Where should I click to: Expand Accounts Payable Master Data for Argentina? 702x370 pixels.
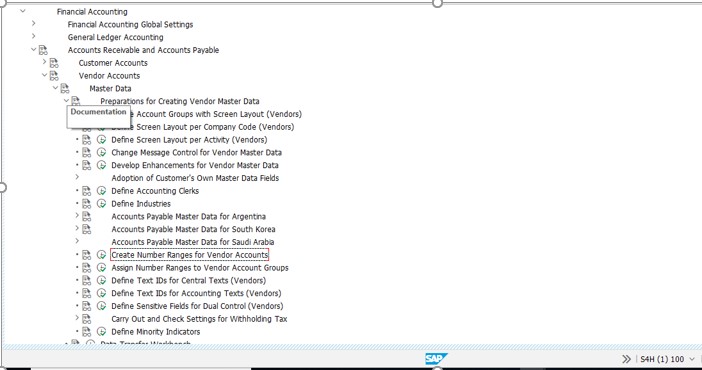click(77, 215)
